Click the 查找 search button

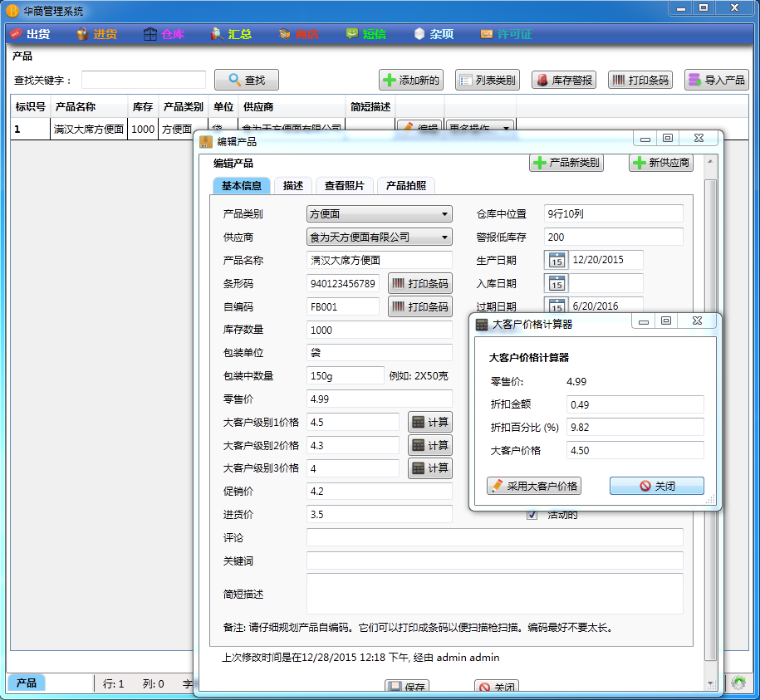click(246, 80)
